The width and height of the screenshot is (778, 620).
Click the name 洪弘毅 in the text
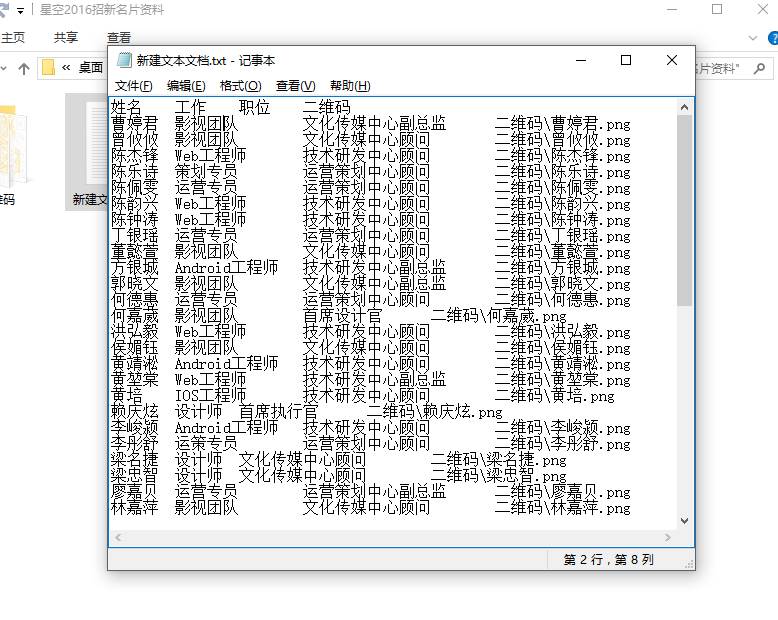click(x=134, y=331)
